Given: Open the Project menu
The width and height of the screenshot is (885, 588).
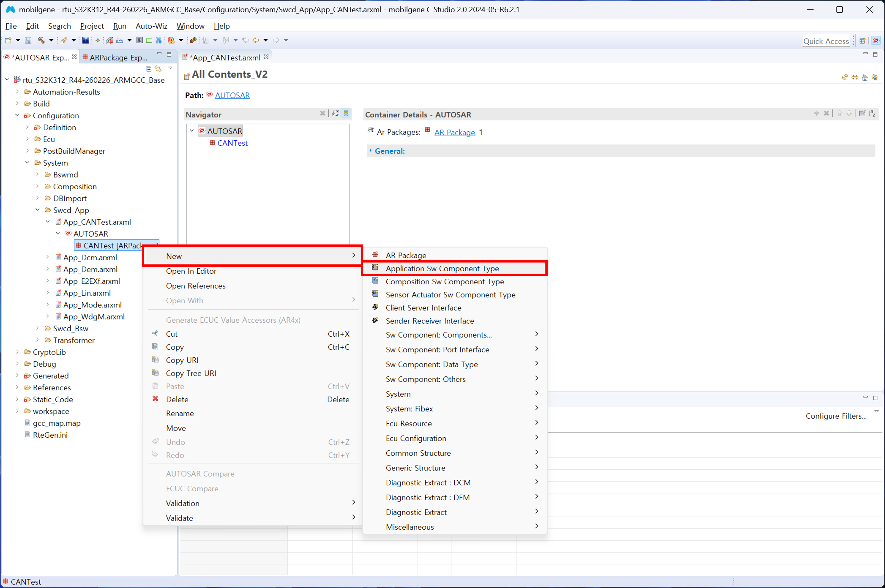Looking at the screenshot, I should coord(92,26).
